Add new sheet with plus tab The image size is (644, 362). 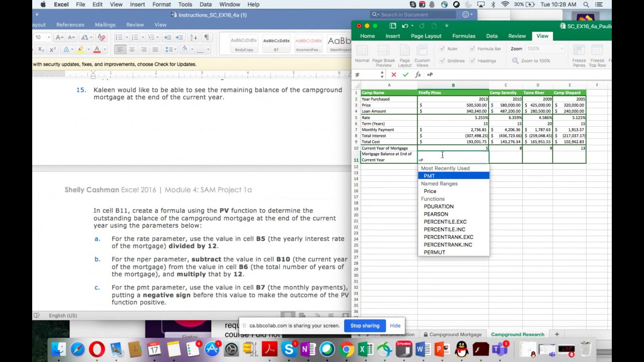(556, 334)
